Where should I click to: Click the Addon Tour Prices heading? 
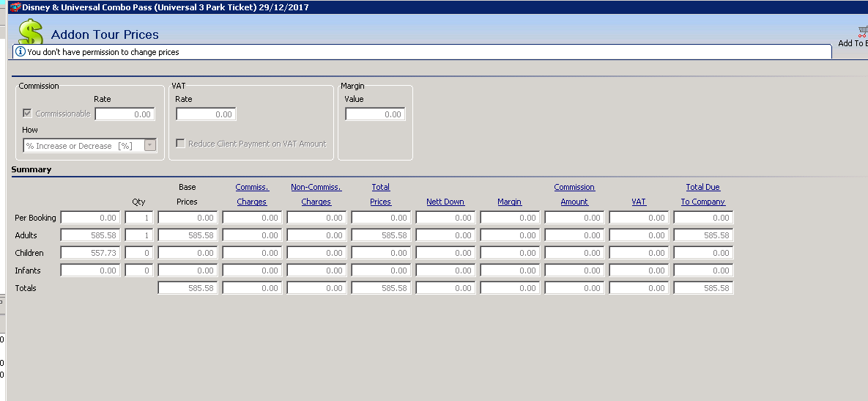(105, 34)
